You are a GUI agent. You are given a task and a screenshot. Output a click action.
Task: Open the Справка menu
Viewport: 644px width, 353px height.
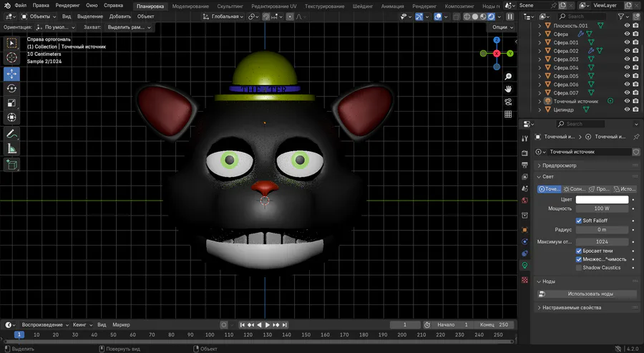click(x=113, y=5)
